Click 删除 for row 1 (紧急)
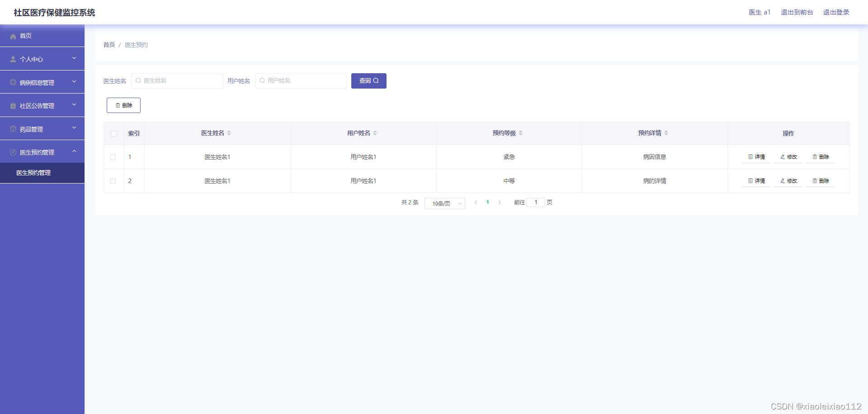 [821, 157]
